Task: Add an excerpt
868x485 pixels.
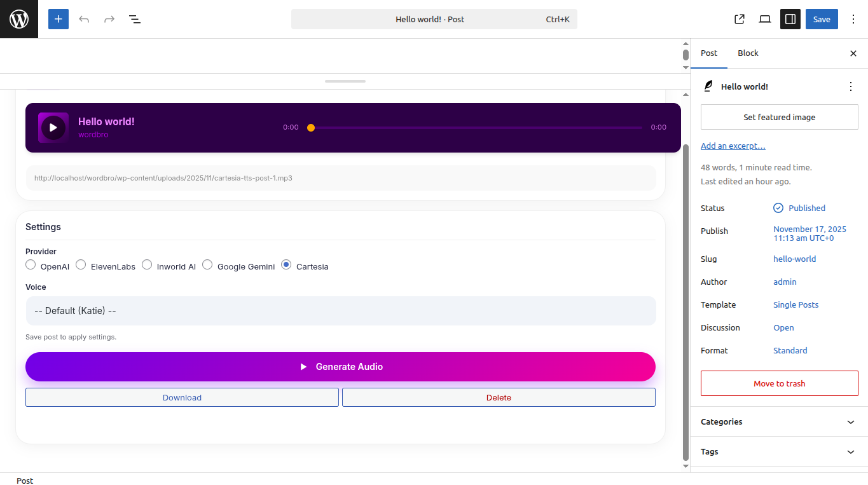Action: tap(733, 146)
